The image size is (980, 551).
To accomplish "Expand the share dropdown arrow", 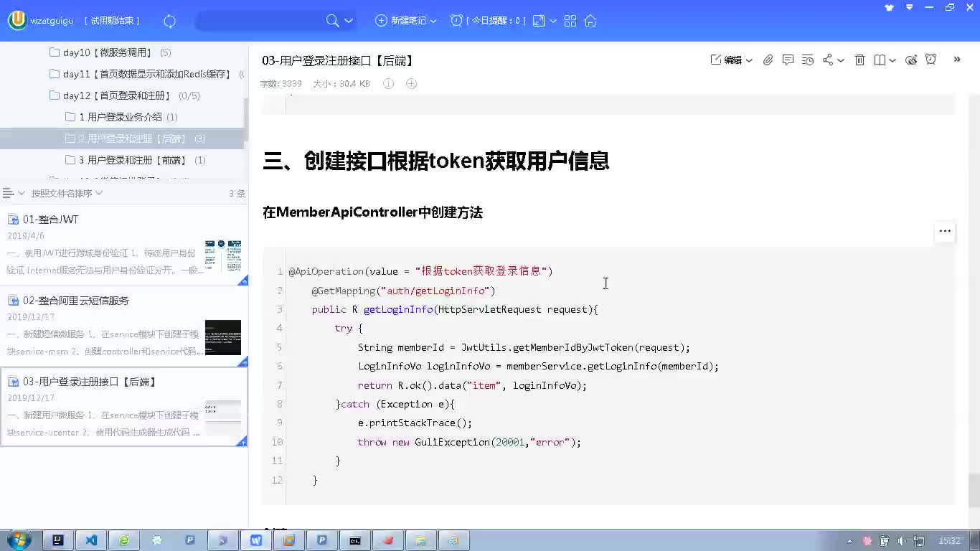I will pos(841,61).
